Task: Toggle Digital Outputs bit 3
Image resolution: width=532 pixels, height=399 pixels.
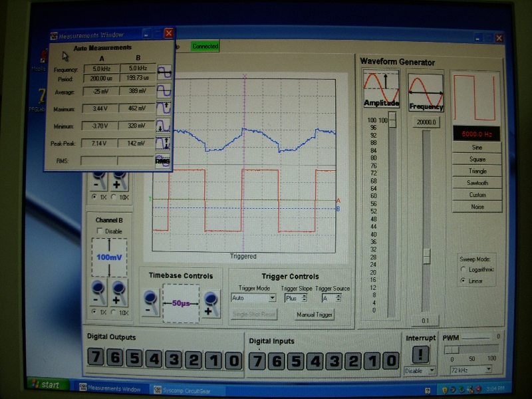Action: click(174, 360)
